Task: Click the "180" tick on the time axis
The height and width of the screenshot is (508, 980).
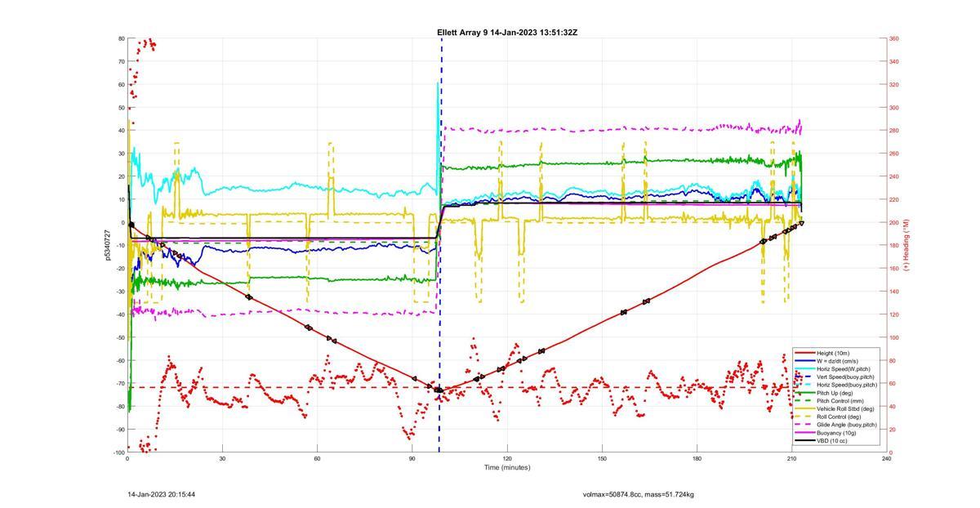Action: point(697,459)
